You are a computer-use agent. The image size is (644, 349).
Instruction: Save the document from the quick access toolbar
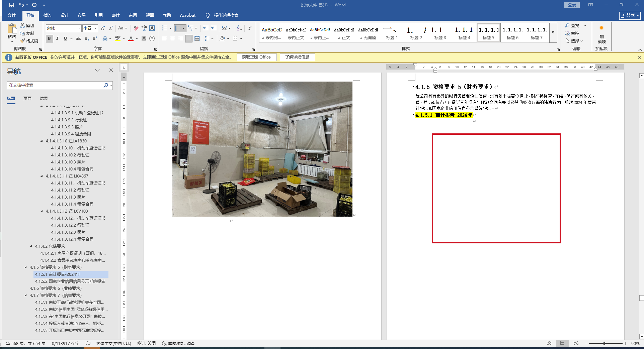click(x=12, y=5)
